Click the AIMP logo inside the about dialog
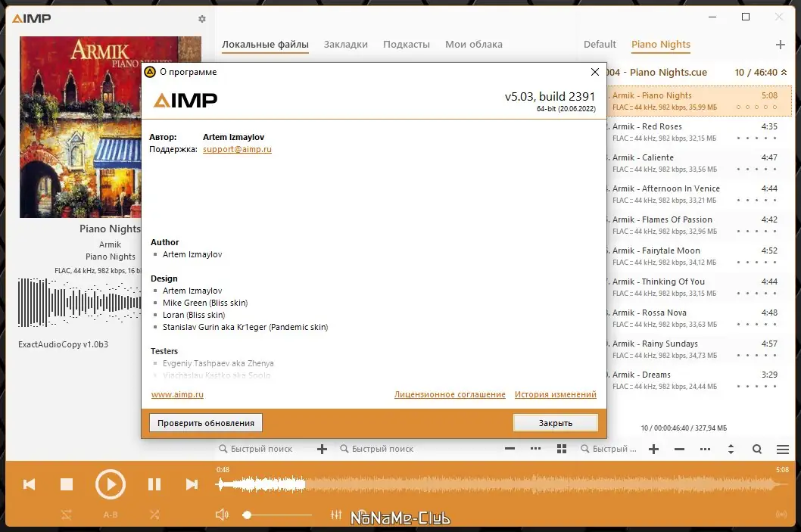This screenshot has width=801, height=532. click(185, 100)
